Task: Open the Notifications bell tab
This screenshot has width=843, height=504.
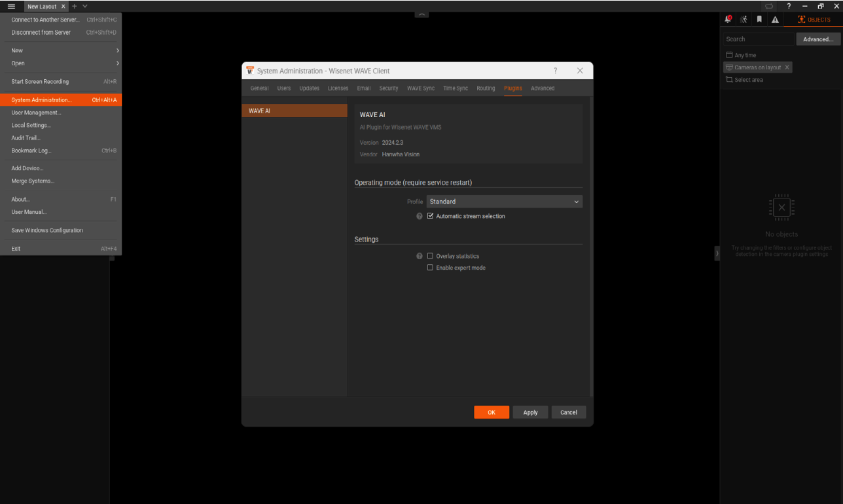Action: pyautogui.click(x=728, y=20)
